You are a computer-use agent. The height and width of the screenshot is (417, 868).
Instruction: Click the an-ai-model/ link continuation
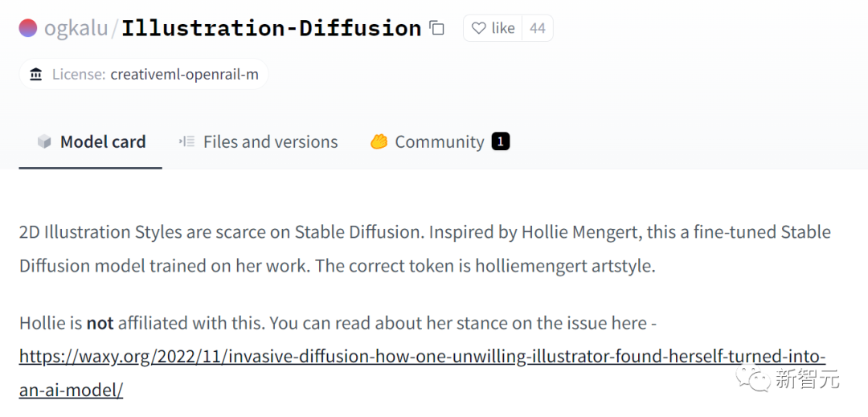coord(71,390)
